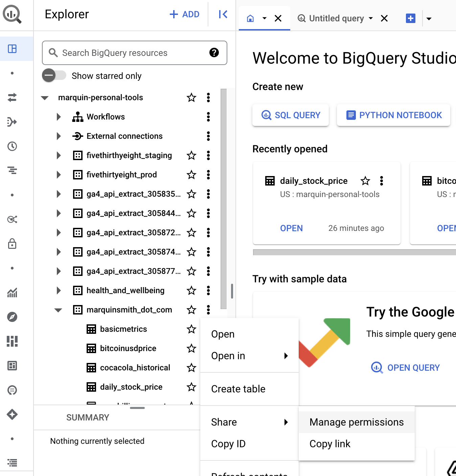The height and width of the screenshot is (476, 456).
Task: Open the diamond sparkle icon in sidebar
Action: [x=12, y=414]
